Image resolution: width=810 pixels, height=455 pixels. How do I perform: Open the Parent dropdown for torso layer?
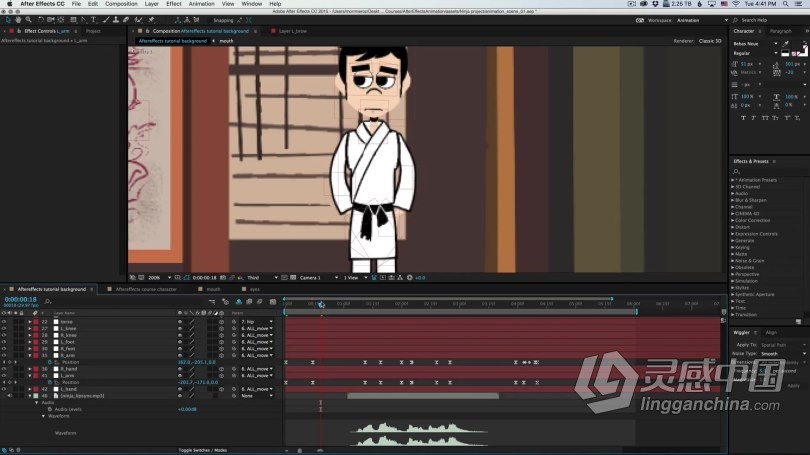tap(257, 322)
